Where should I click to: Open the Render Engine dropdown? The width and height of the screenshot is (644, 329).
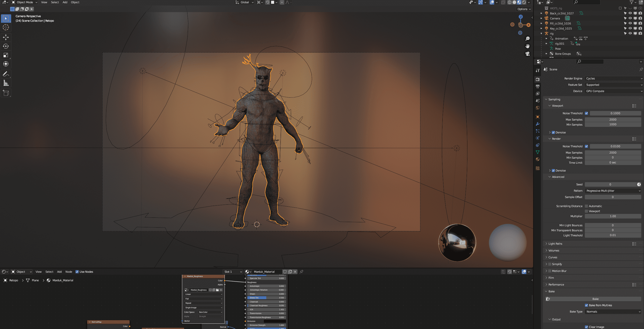pyautogui.click(x=614, y=78)
